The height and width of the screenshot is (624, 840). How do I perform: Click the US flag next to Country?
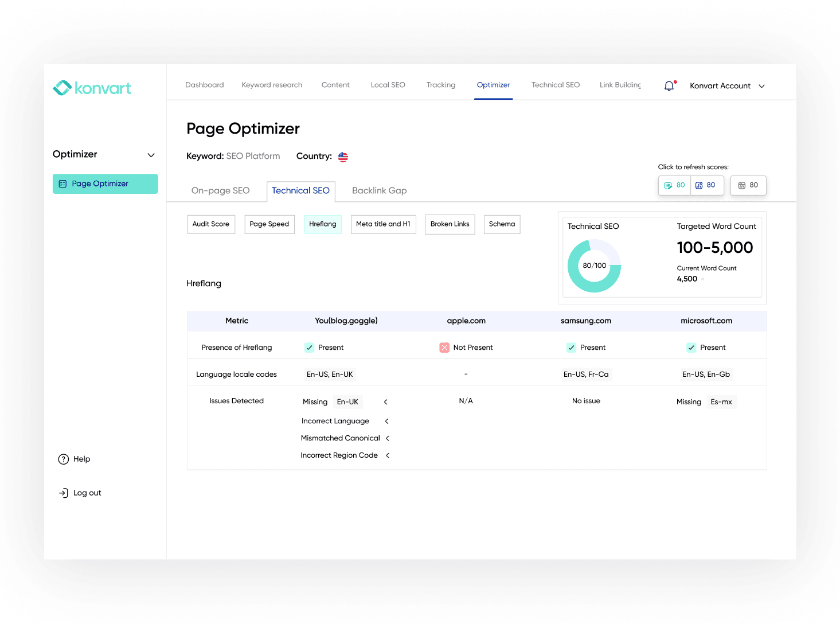(342, 157)
